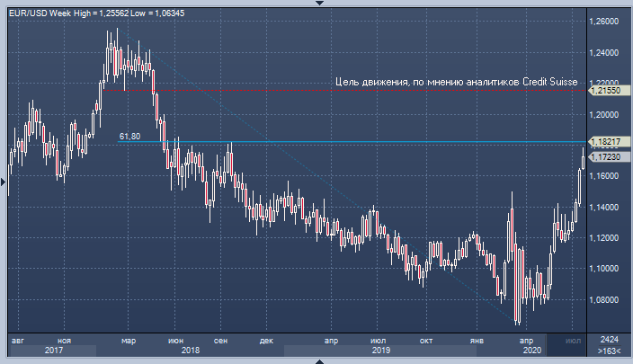The image size is (633, 364).
Task: Click the 2424 bar count indicator
Action: pos(609,340)
